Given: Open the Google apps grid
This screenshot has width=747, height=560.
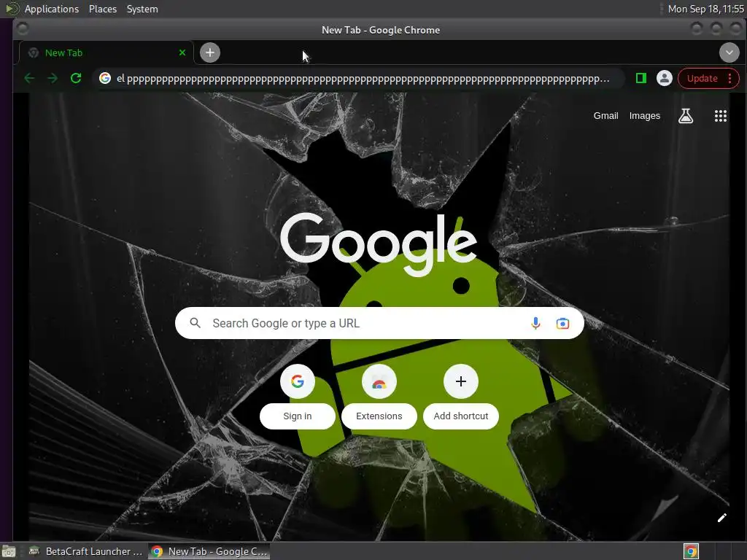Looking at the screenshot, I should click(x=720, y=116).
